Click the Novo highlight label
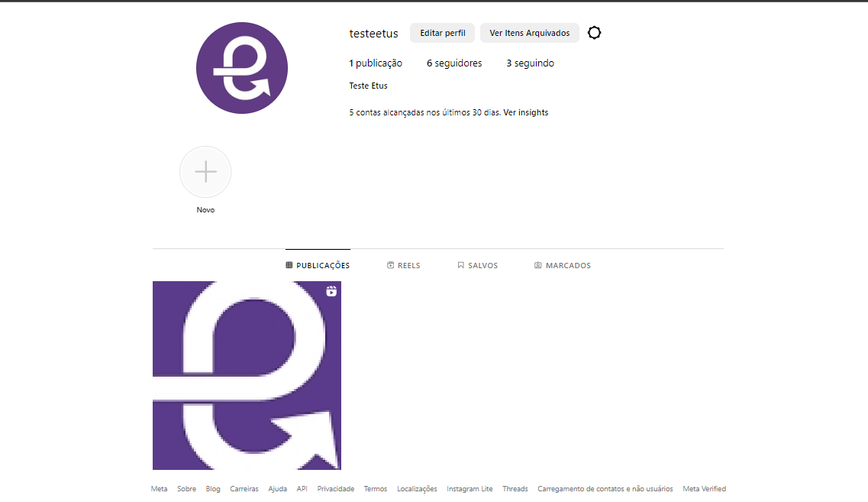868x502 pixels. coord(205,210)
